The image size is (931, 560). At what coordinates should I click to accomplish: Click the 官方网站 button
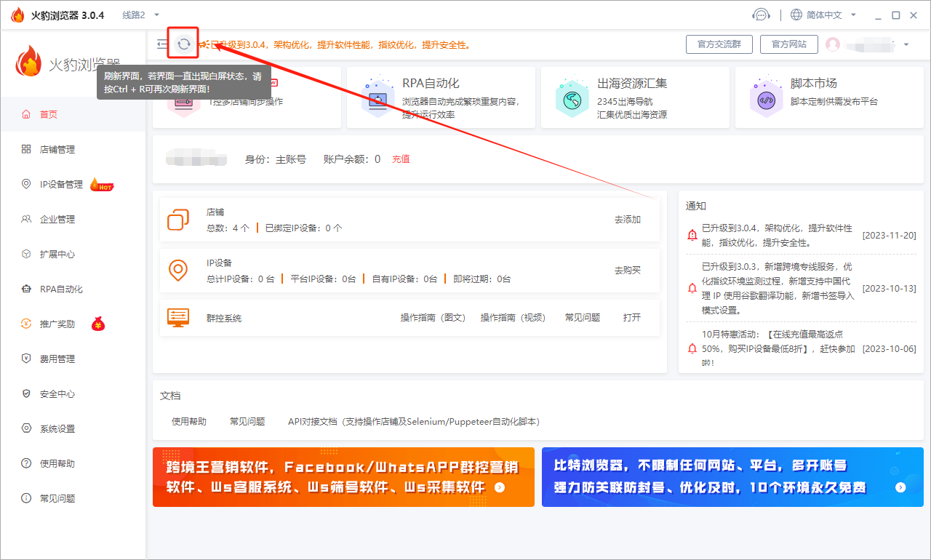(789, 44)
